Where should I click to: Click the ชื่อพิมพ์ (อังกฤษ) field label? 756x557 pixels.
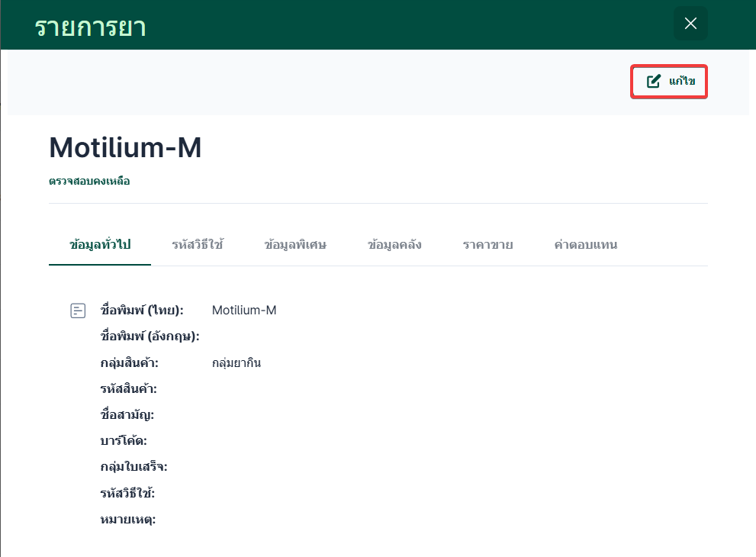click(150, 336)
